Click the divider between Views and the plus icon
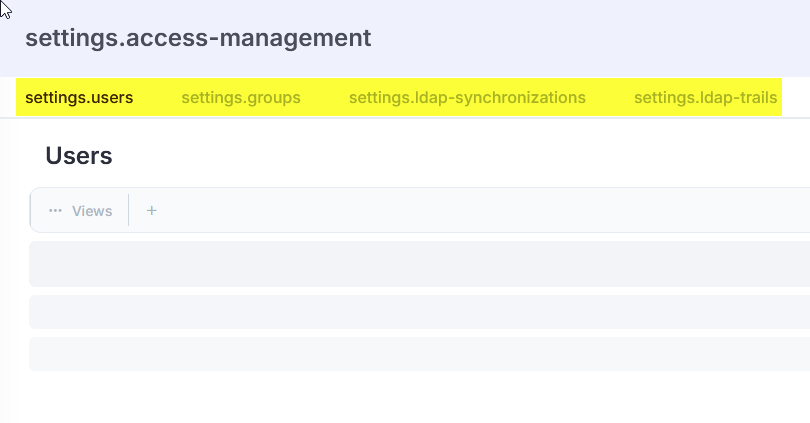The height and width of the screenshot is (423, 810). coord(129,211)
